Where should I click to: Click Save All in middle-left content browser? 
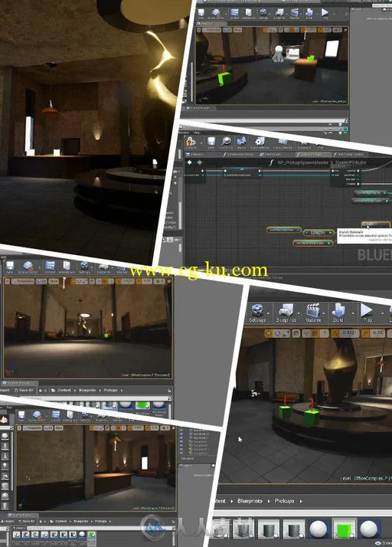point(24,390)
